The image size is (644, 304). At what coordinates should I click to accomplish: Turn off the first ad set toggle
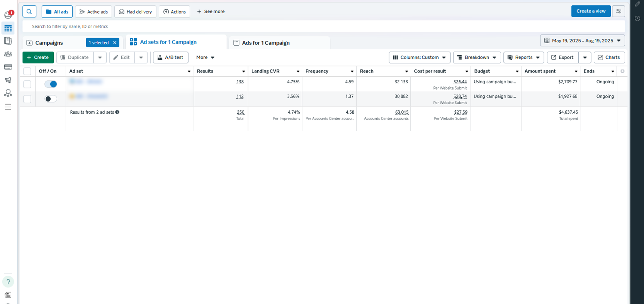click(51, 84)
